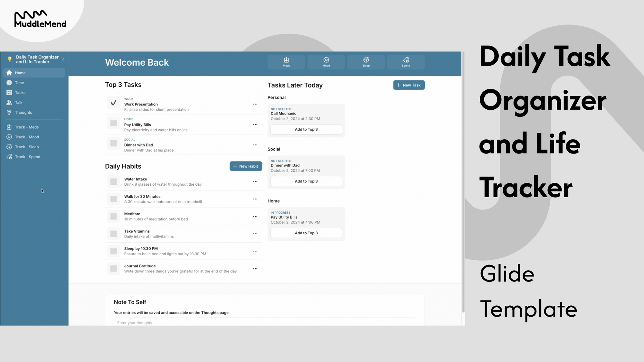This screenshot has height=362, width=644.
Task: Expand options for Journal Gratitude habit
Action: tap(255, 268)
